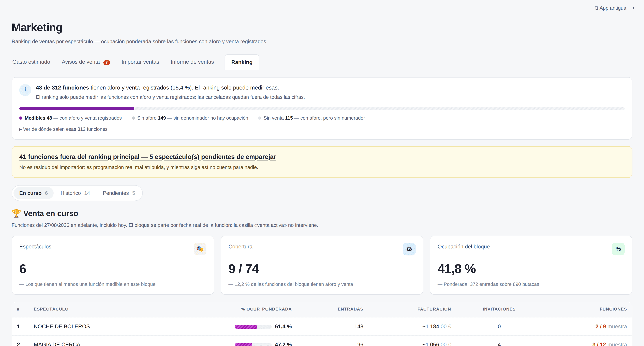Click the red 7 badge on Avisos

(107, 62)
